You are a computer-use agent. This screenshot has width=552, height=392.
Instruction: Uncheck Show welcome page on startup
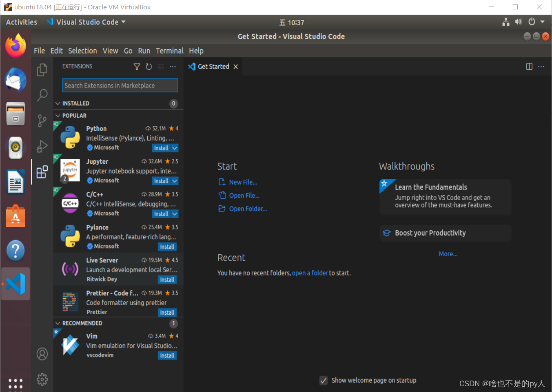pyautogui.click(x=323, y=380)
